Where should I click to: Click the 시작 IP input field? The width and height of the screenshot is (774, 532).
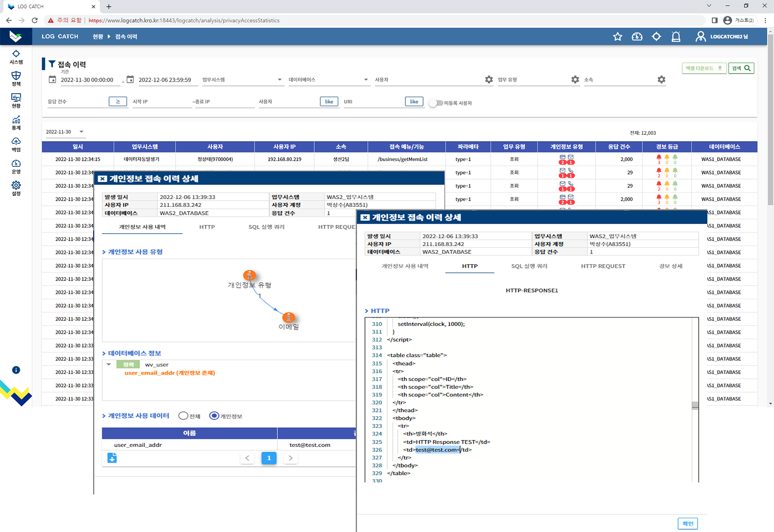(x=162, y=102)
